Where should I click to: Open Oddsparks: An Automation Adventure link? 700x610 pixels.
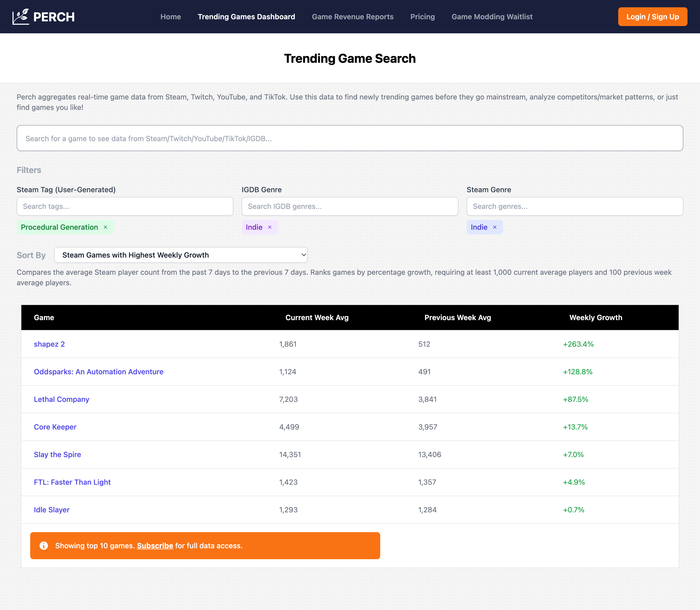tap(99, 372)
